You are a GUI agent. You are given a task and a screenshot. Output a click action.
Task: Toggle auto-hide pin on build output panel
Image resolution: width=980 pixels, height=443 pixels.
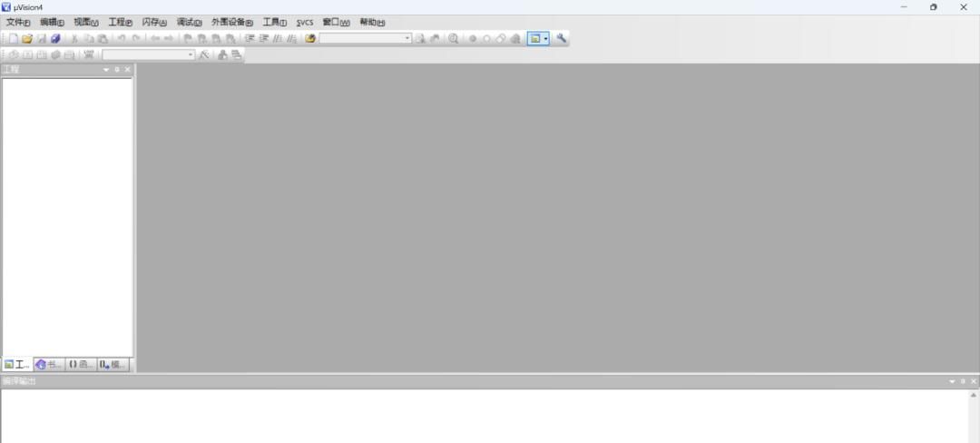[x=963, y=381]
